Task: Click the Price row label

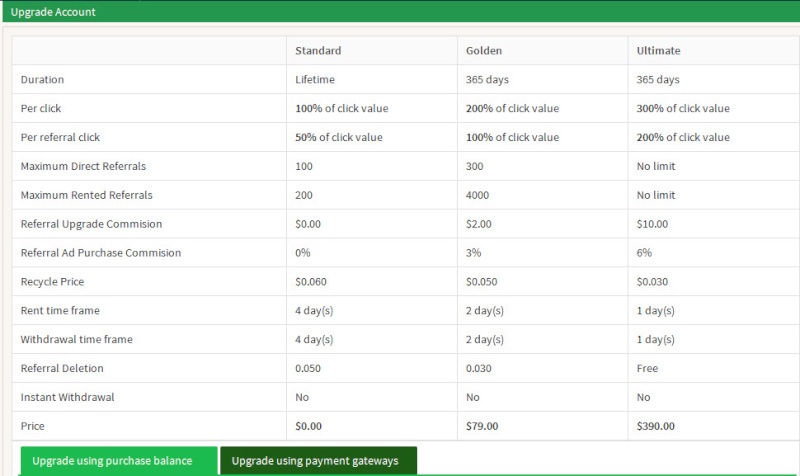Action: click(x=32, y=426)
